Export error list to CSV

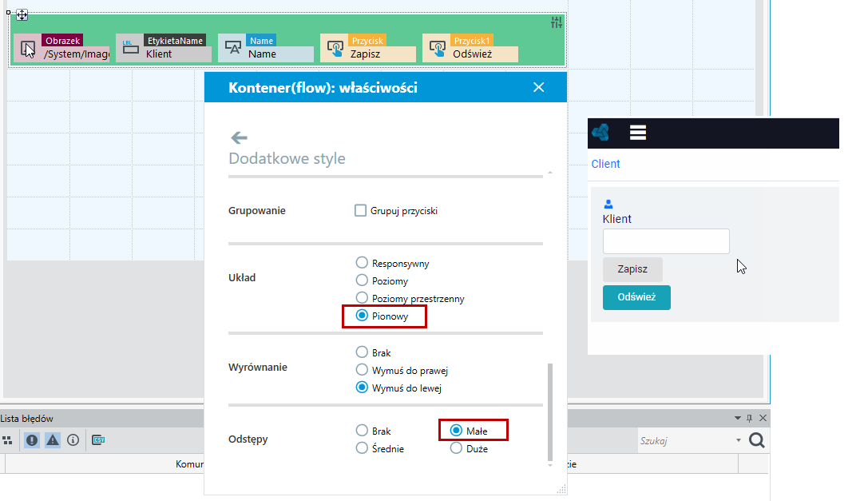pos(98,440)
